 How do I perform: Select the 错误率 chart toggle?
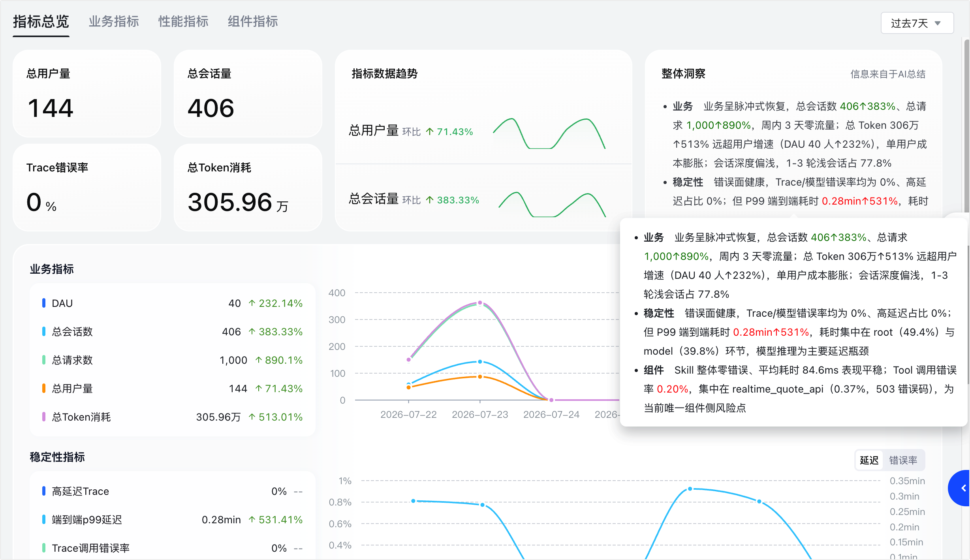(903, 460)
